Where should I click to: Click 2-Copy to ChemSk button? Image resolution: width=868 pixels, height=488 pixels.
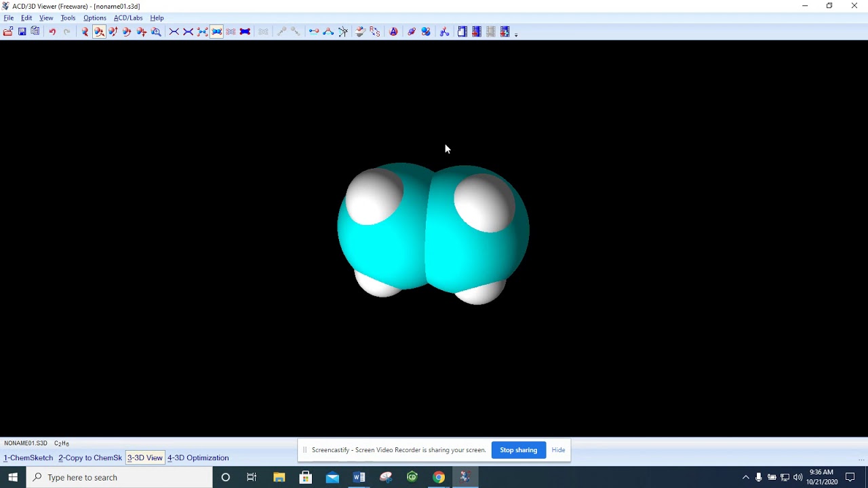pos(90,458)
